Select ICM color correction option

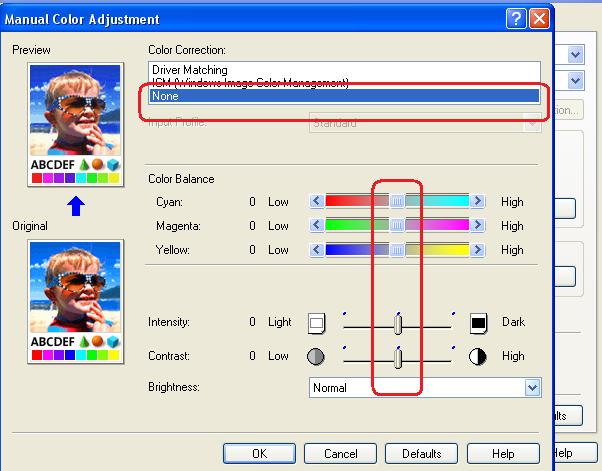(250, 83)
